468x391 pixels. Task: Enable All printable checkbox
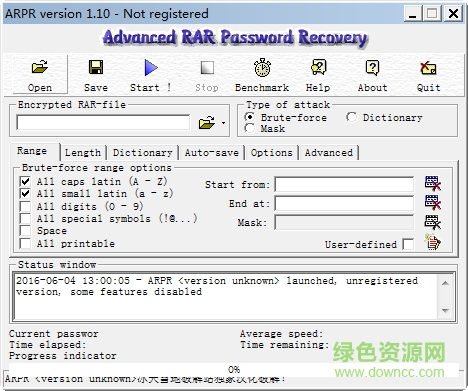(25, 243)
